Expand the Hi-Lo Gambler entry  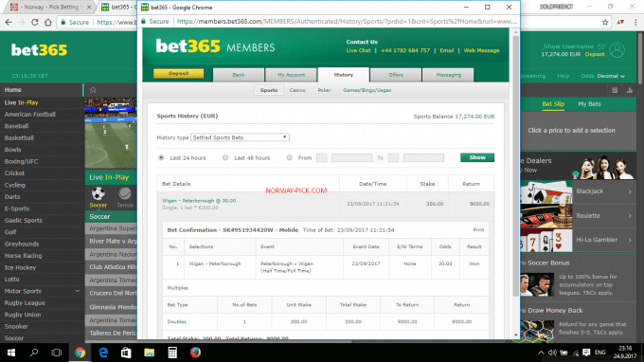click(x=630, y=240)
